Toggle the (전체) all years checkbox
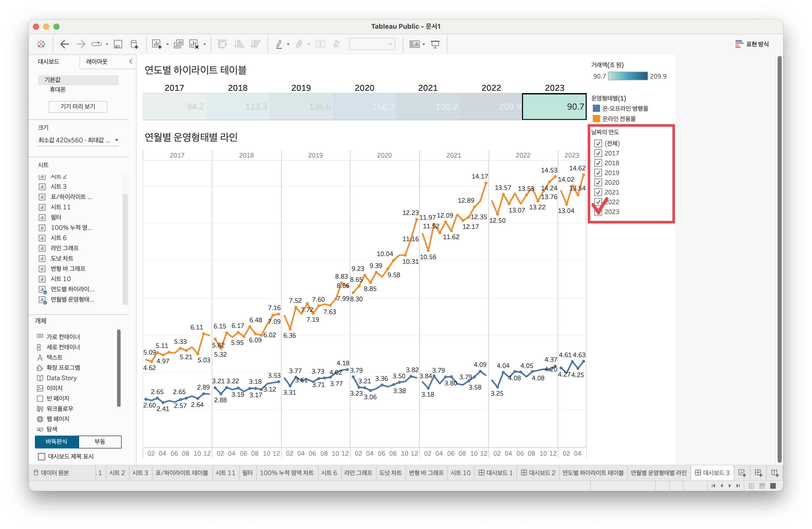This screenshot has height=529, width=812. click(598, 143)
